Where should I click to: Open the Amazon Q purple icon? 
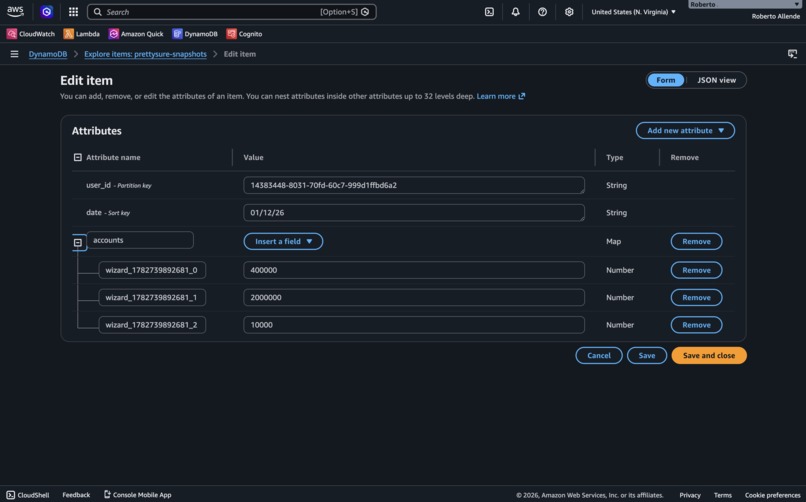(x=47, y=11)
